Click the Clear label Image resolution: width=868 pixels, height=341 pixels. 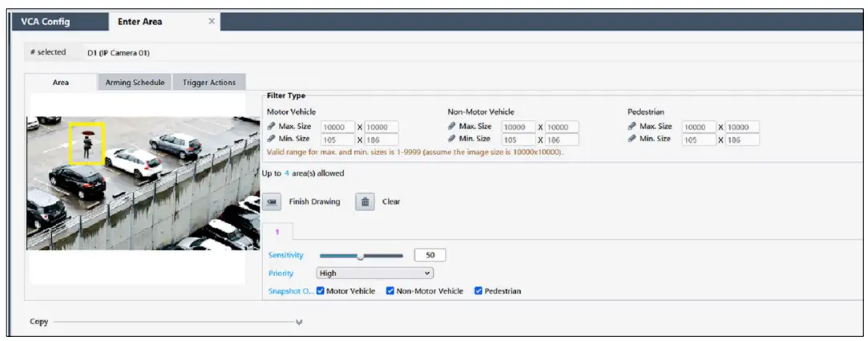(x=391, y=202)
